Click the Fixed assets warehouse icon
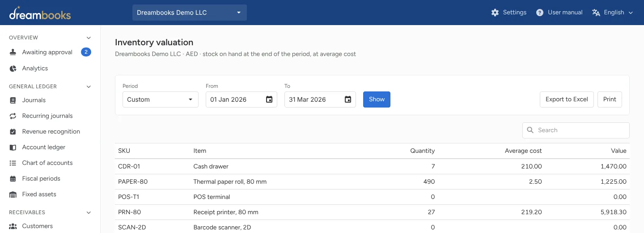The height and width of the screenshot is (233, 644). tap(13, 194)
